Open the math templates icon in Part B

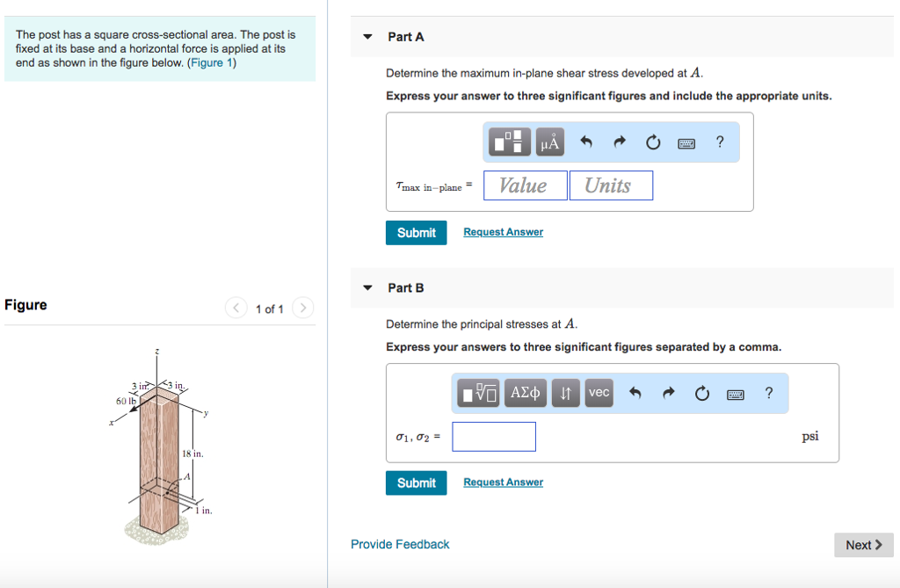pyautogui.click(x=480, y=393)
